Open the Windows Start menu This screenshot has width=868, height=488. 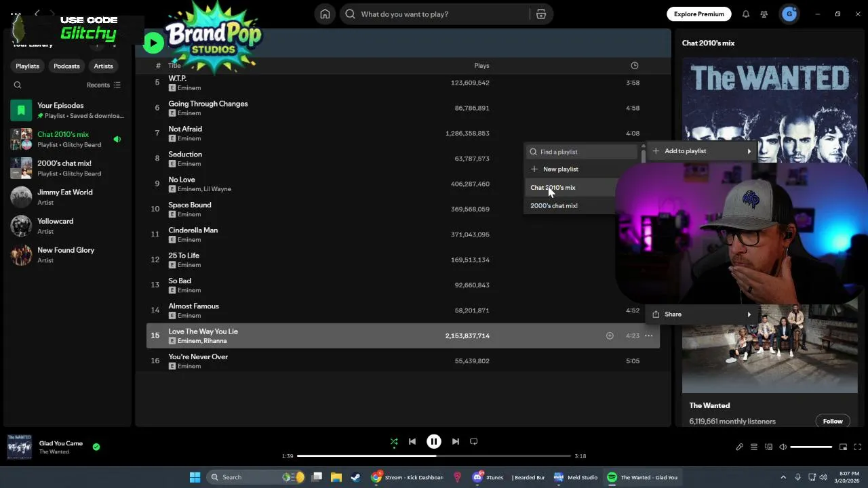(x=195, y=477)
